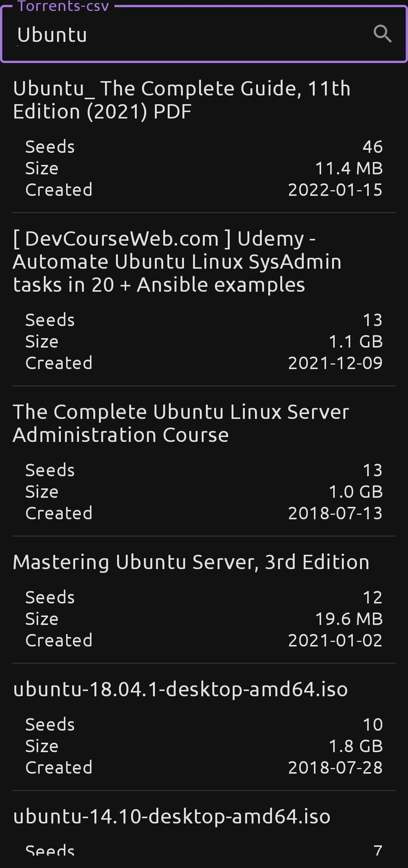Click the 1.1 GB size value

tap(355, 342)
